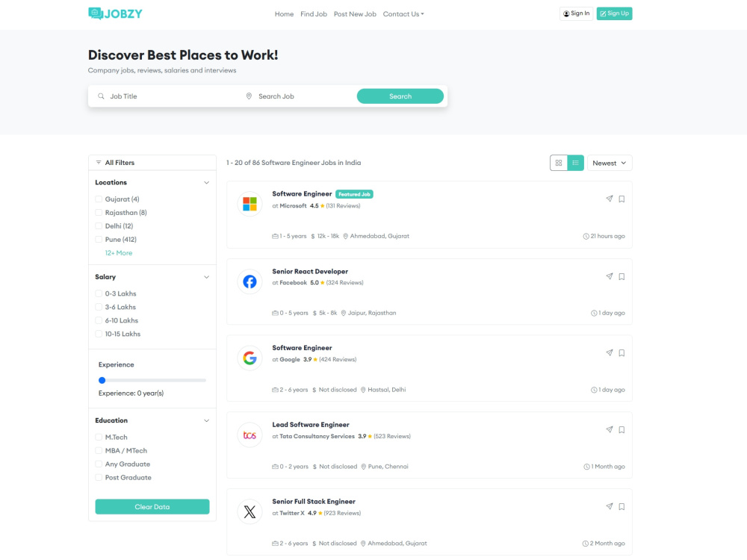747x560 pixels.
Task: Click the '21 hours ago' posting time
Action: tap(607, 236)
